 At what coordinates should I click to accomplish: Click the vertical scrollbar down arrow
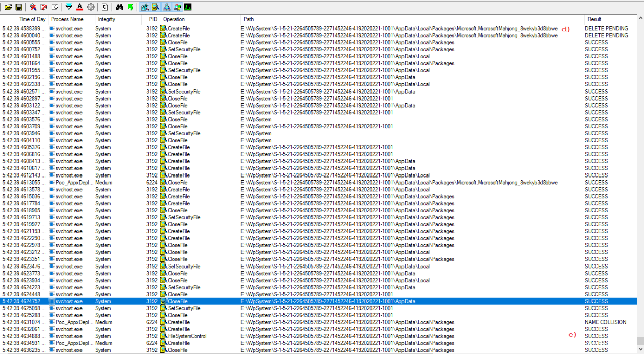point(640,350)
